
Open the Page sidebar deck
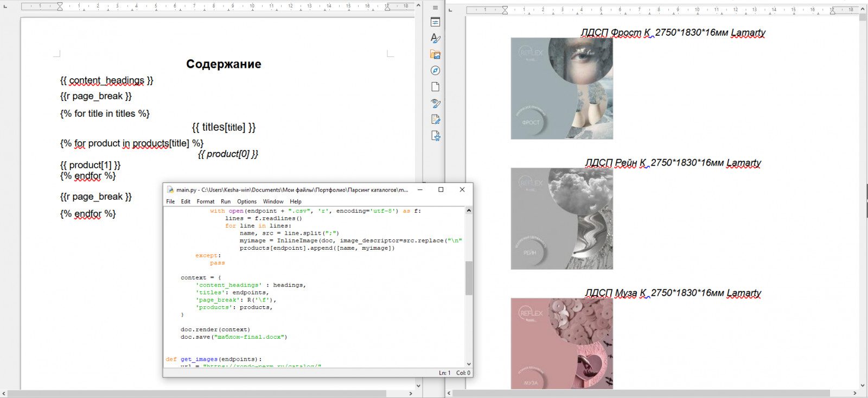click(435, 87)
